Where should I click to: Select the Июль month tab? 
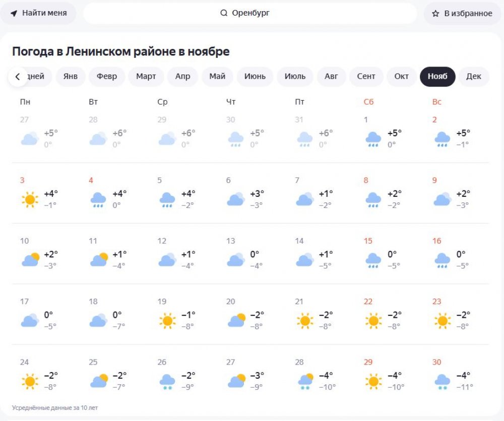pos(295,77)
